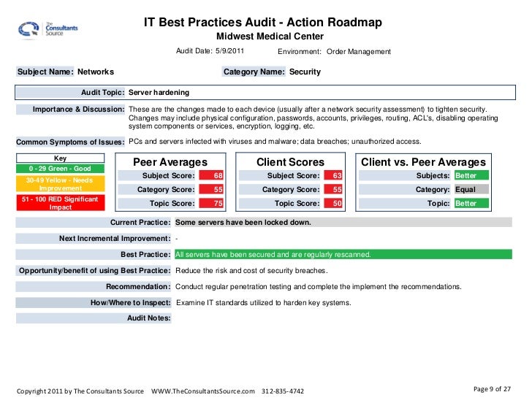Click the 'Common Symptoms of Issues:' label
Screen dimensions: 532x411
click(70, 142)
